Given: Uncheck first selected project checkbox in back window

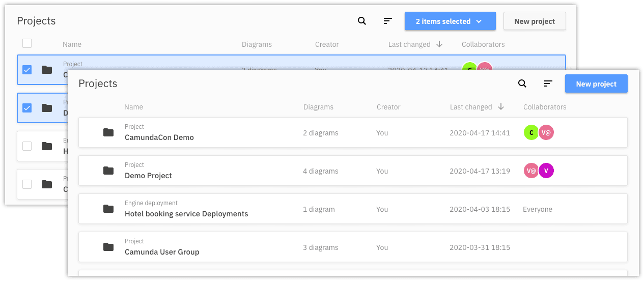Looking at the screenshot, I should point(27,70).
